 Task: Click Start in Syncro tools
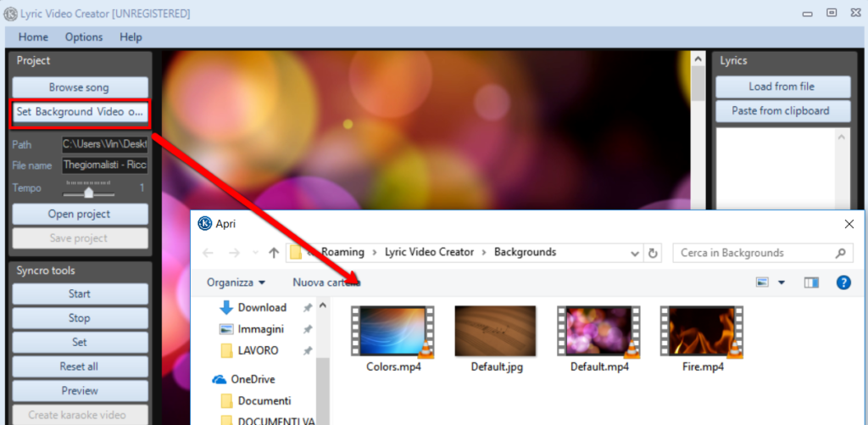pos(80,294)
